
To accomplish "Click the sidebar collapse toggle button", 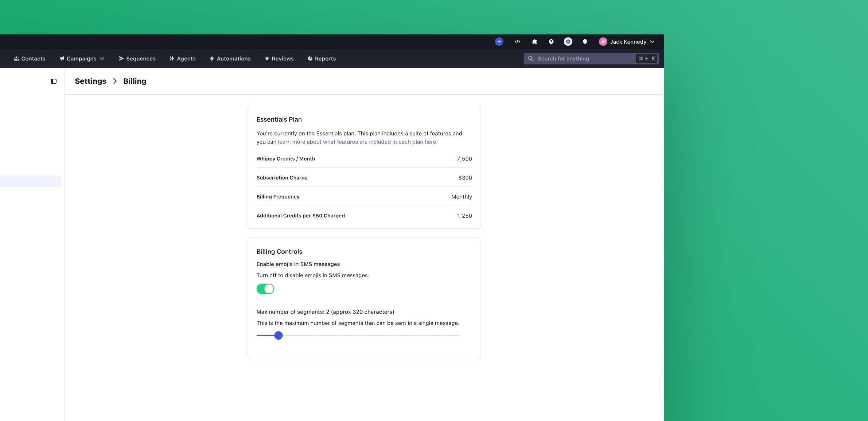I will pyautogui.click(x=53, y=81).
